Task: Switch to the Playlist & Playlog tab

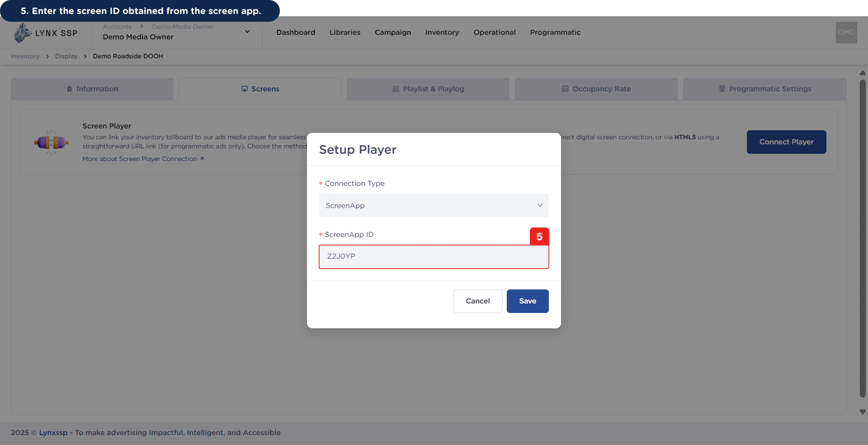Action: click(x=428, y=89)
